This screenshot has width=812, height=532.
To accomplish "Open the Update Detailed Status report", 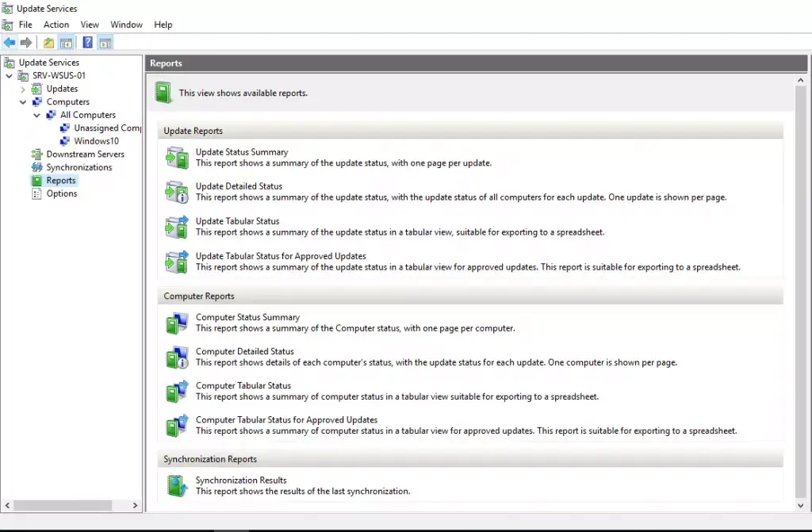I will coord(239,186).
